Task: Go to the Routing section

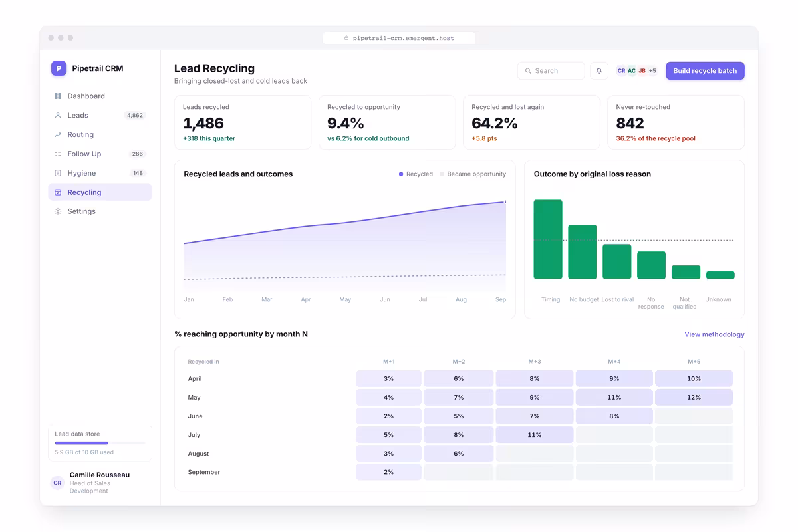Action: click(x=100, y=135)
